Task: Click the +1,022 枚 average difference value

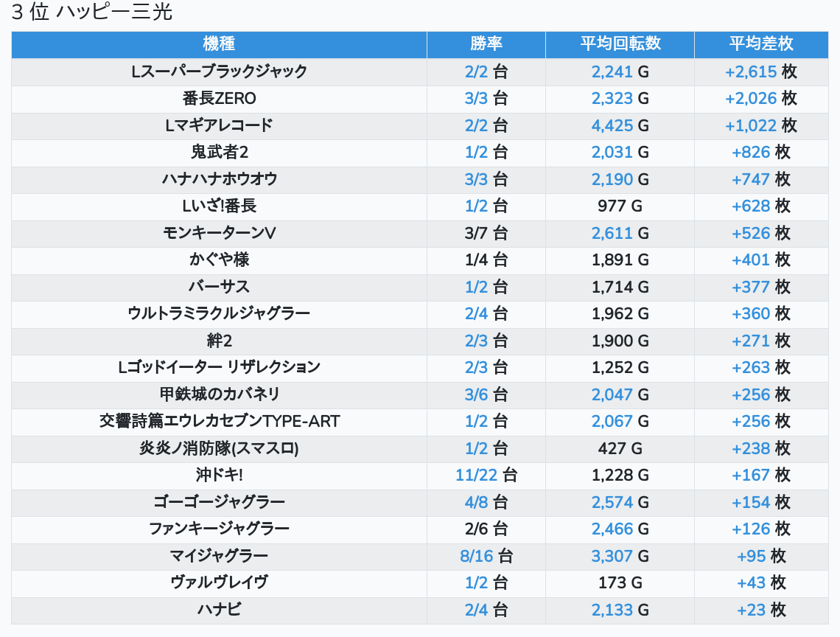Action: coord(760,125)
